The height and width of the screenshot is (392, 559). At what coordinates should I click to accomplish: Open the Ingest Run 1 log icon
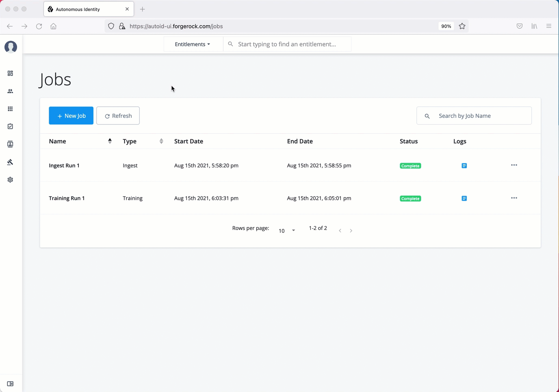point(464,166)
